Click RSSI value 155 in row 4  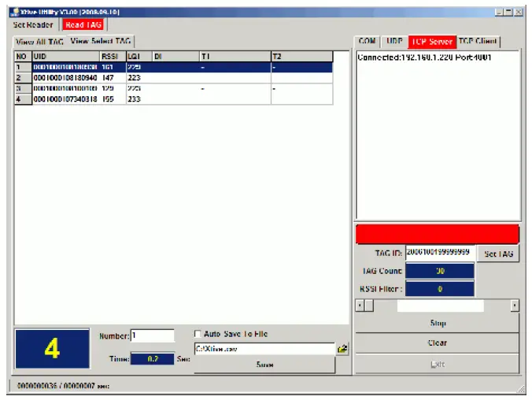(x=108, y=99)
